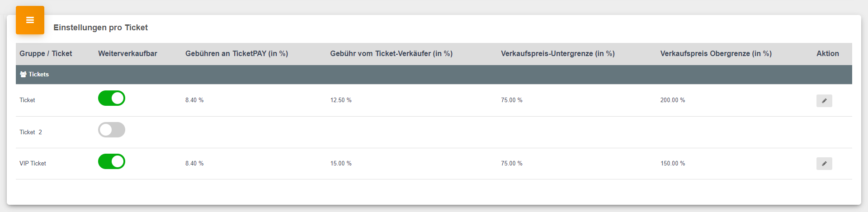Edit the VIP Ticket row with pencil icon

[824, 164]
